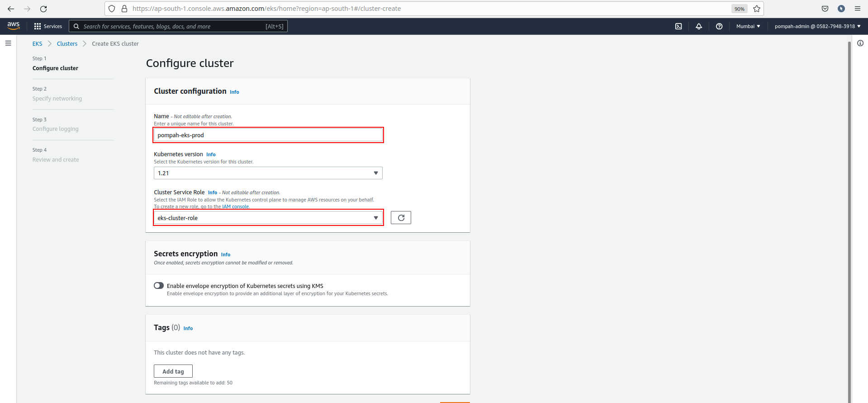
Task: Bookmark this page with the star icon
Action: (x=757, y=9)
